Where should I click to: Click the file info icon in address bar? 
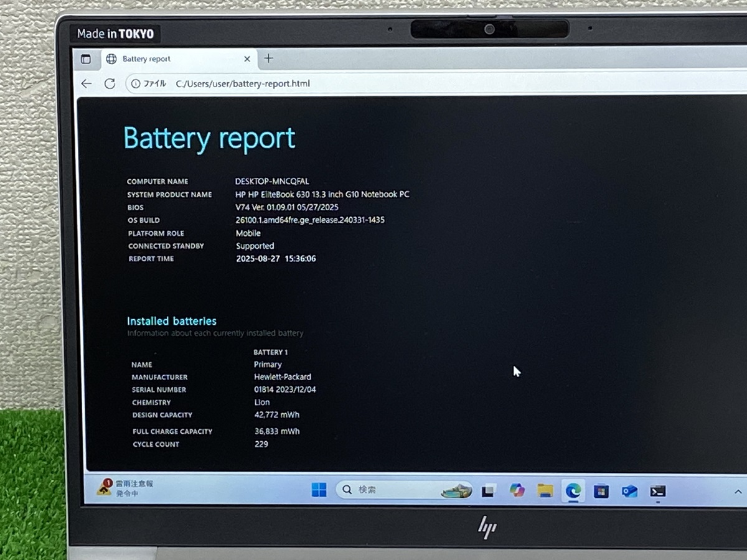tap(136, 83)
